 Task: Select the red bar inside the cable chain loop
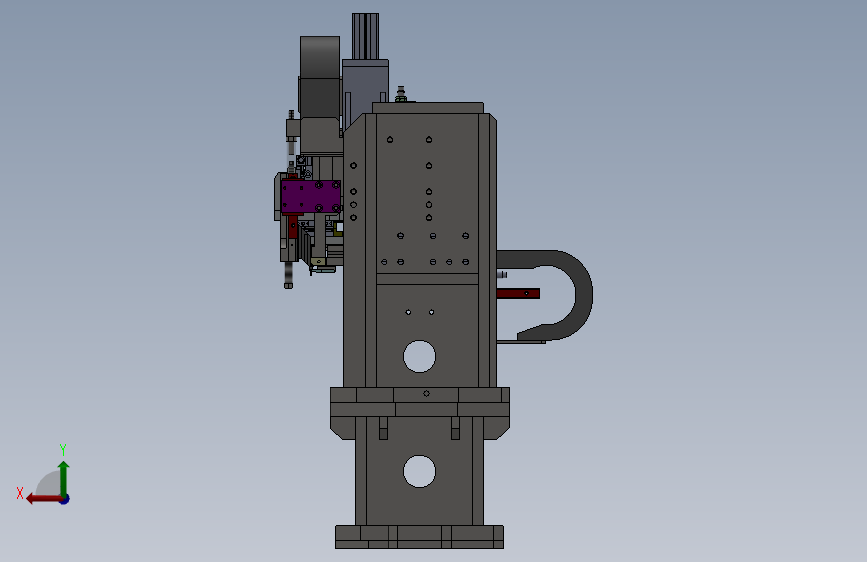pos(518,293)
